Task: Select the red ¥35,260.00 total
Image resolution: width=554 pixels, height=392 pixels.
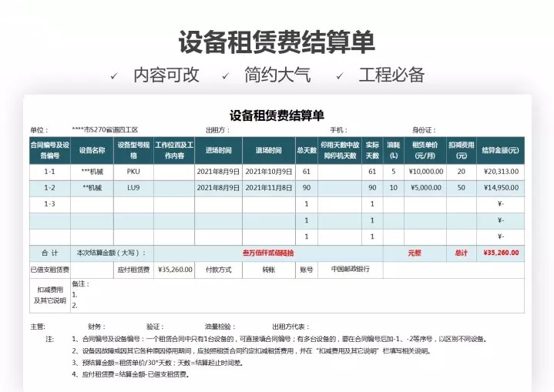Action: (x=501, y=253)
